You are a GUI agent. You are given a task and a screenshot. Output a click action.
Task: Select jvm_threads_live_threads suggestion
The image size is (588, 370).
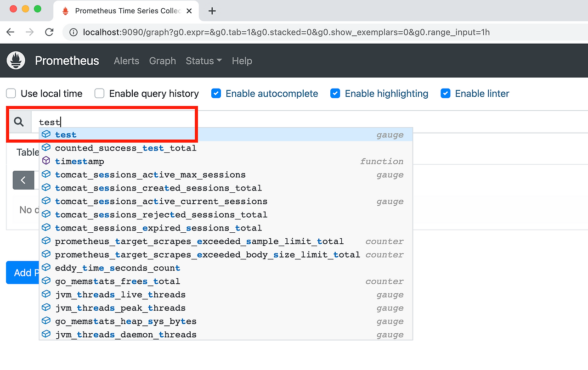tap(226, 294)
